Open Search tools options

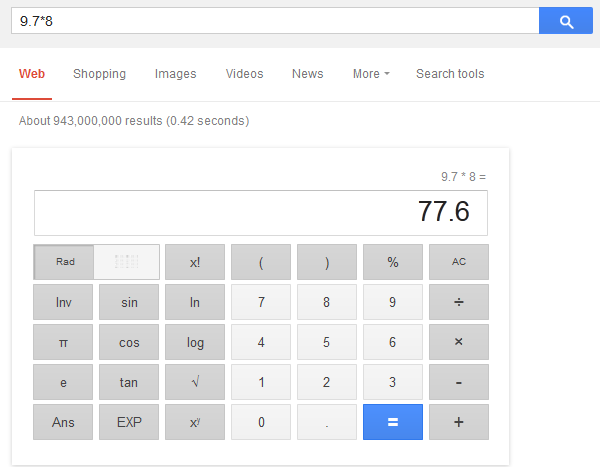tap(450, 74)
